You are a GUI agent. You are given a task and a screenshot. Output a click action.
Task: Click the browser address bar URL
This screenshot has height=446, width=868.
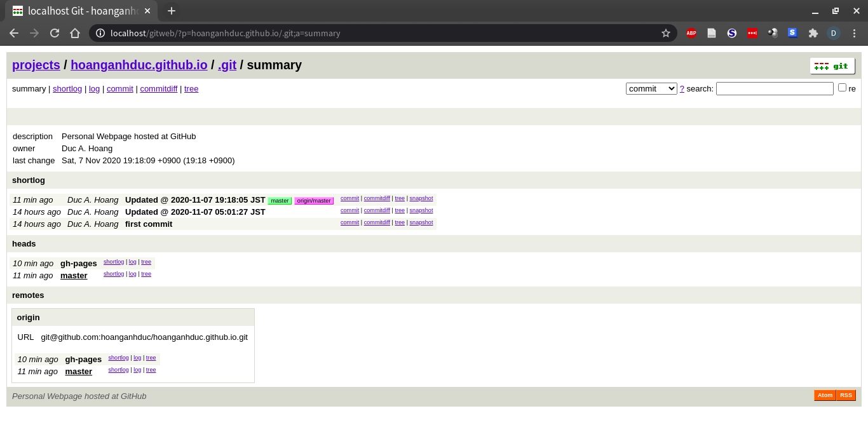tap(226, 33)
